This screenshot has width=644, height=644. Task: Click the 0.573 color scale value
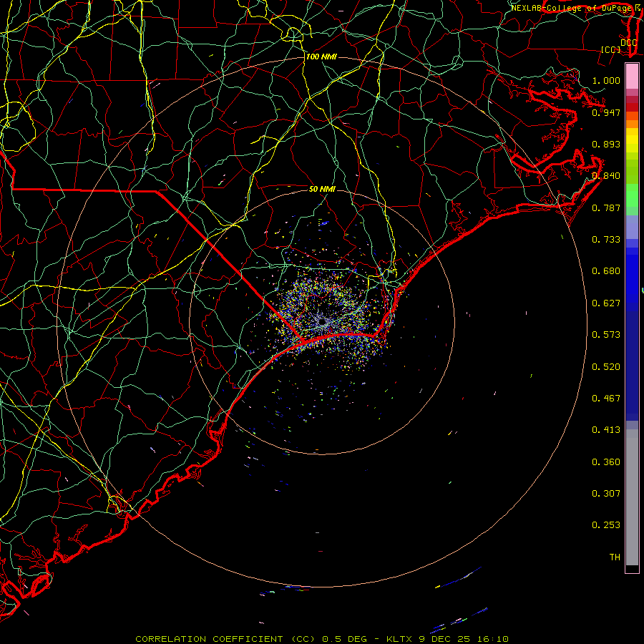606,335
